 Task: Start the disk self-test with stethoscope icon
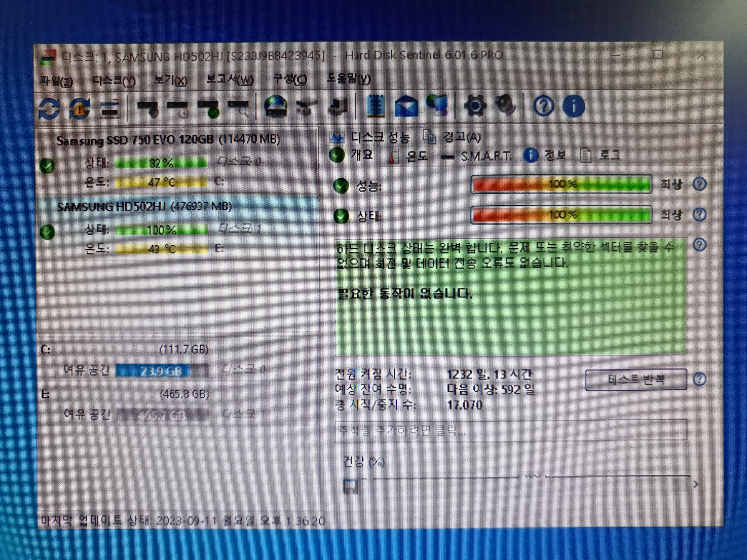(x=148, y=109)
